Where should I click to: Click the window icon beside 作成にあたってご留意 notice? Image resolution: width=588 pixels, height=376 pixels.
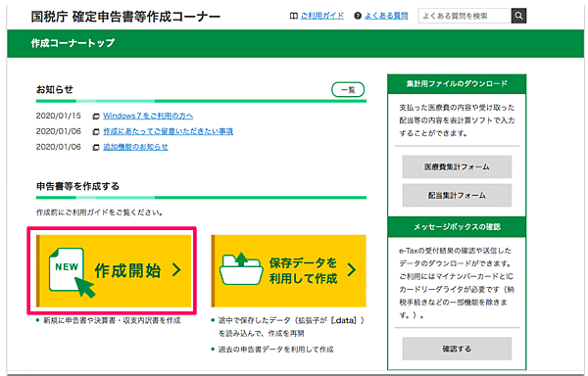coord(96,132)
